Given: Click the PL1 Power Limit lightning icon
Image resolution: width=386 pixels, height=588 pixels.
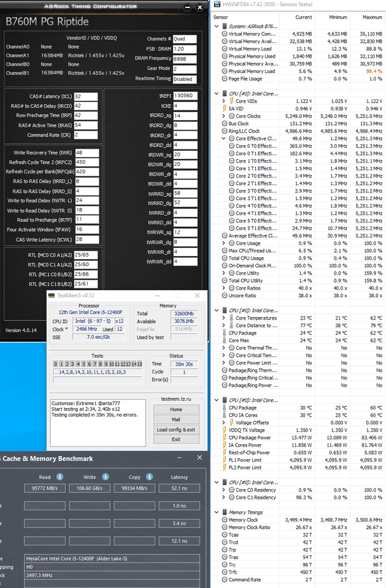Looking at the screenshot, I should (225, 460).
